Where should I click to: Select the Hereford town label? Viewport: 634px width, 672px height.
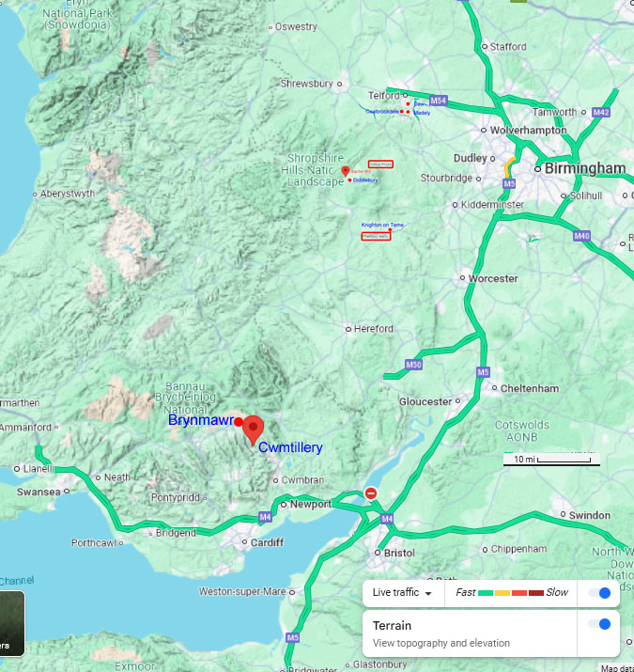[374, 329]
